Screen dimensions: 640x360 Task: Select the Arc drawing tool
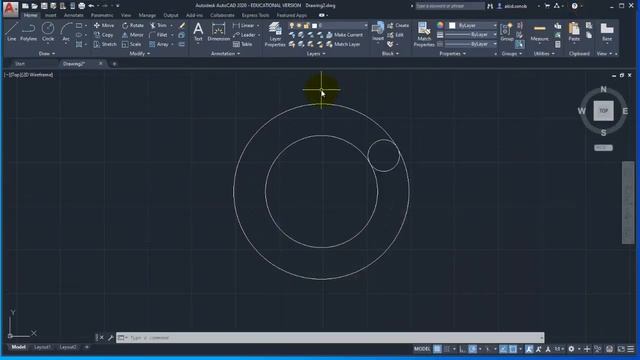pos(66,32)
